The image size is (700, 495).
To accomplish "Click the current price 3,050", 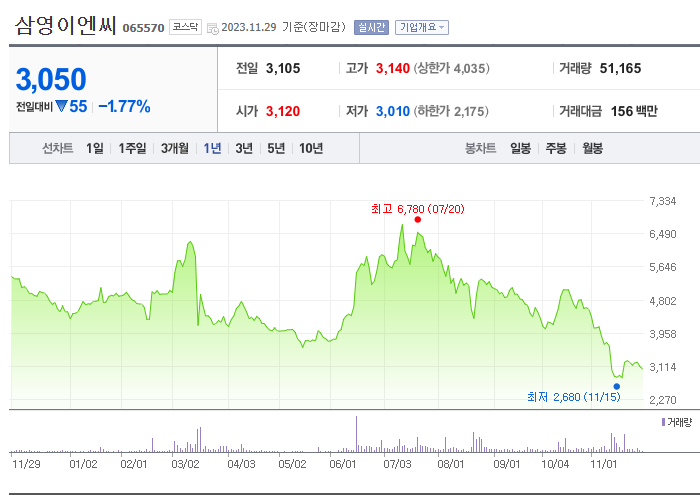I will click(51, 79).
